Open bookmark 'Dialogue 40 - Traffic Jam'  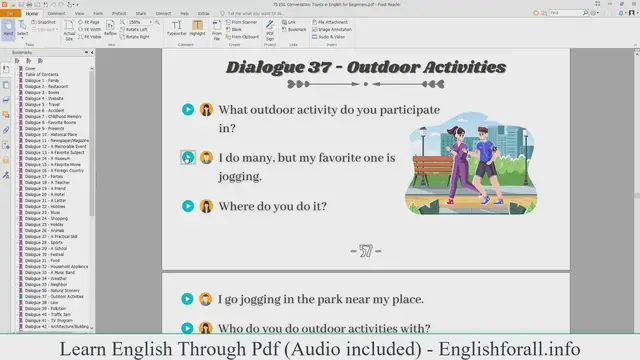47,314
